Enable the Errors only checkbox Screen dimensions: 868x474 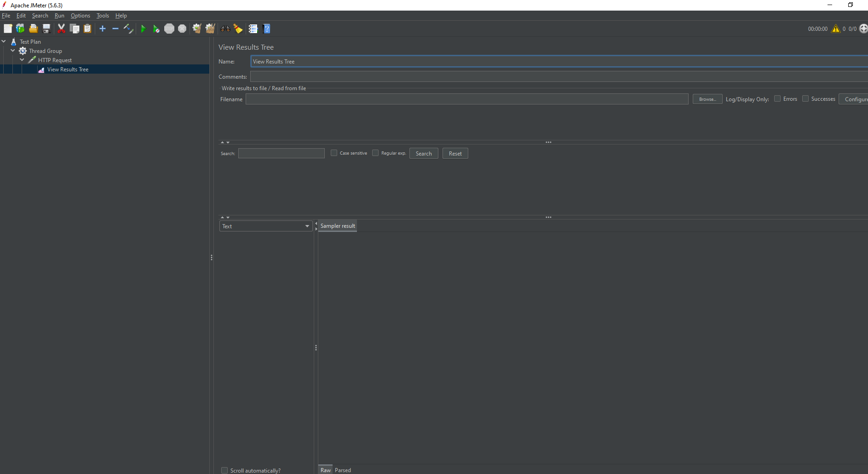click(x=777, y=99)
